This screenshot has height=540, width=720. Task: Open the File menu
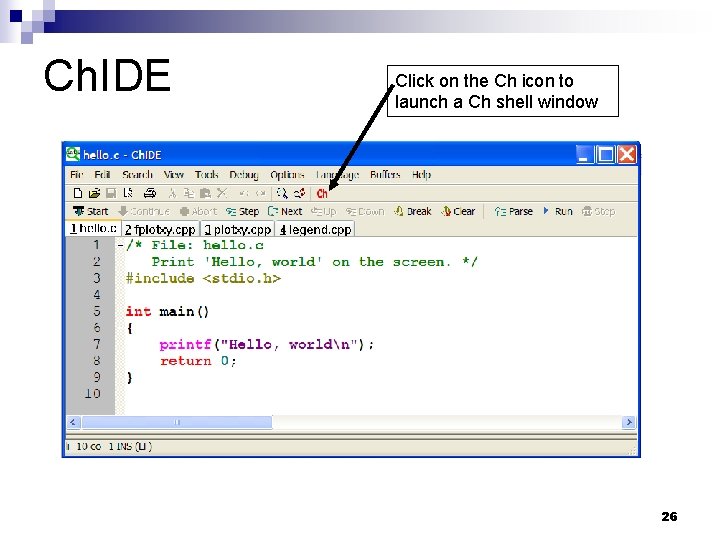point(76,174)
